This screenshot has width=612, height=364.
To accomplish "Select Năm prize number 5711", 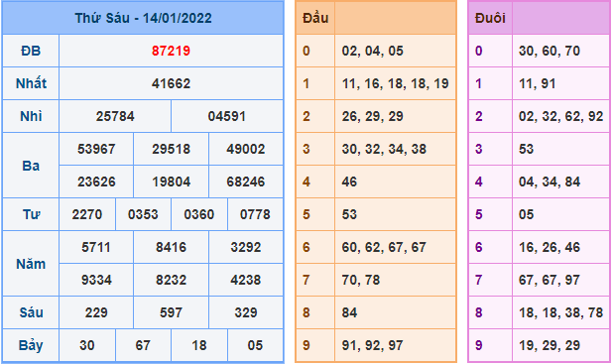I will point(96,247).
